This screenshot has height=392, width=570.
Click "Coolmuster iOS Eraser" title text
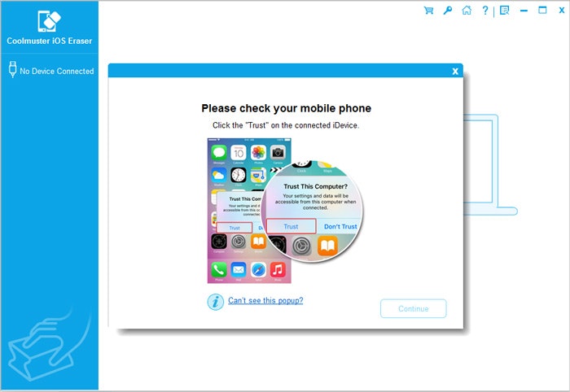(50, 41)
